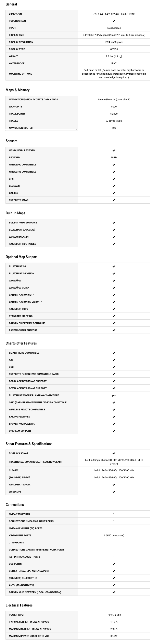Viewport: 153px width, 644px height.
Task: Click the Galileo row checkmark icon
Action: point(114,193)
